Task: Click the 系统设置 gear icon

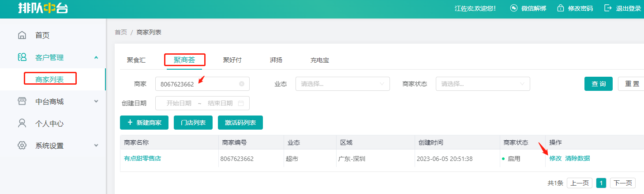Action: pos(22,145)
